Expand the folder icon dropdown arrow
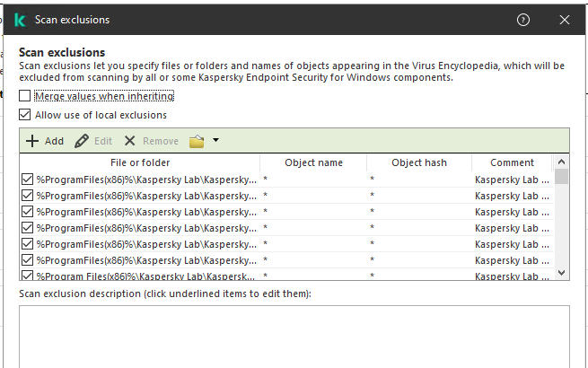This screenshot has width=588, height=368. (x=215, y=141)
